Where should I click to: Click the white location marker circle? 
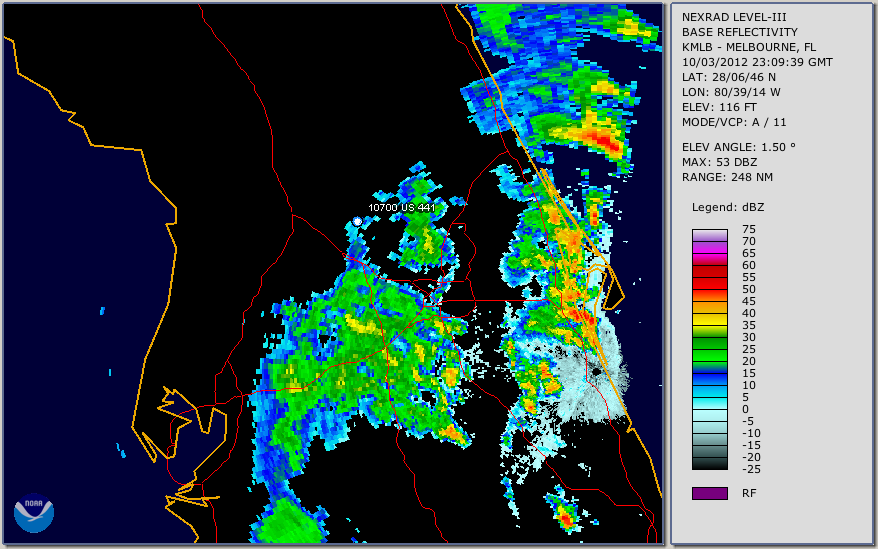coord(357,222)
